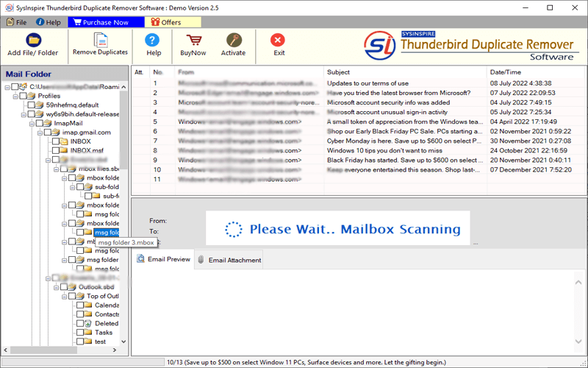
Task: Collapse the wy6s9bih.default-release node
Action: pyautogui.click(x=24, y=115)
